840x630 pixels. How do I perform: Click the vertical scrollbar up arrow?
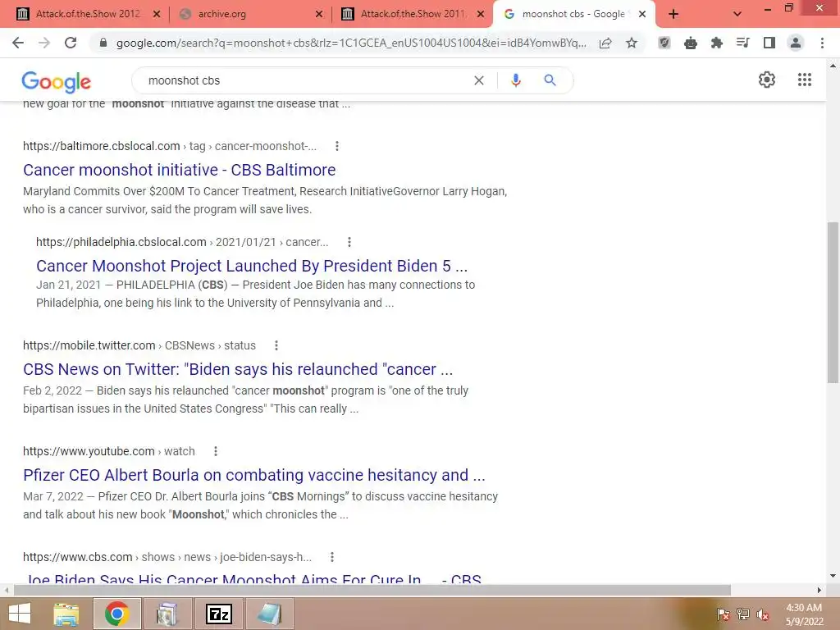833,66
